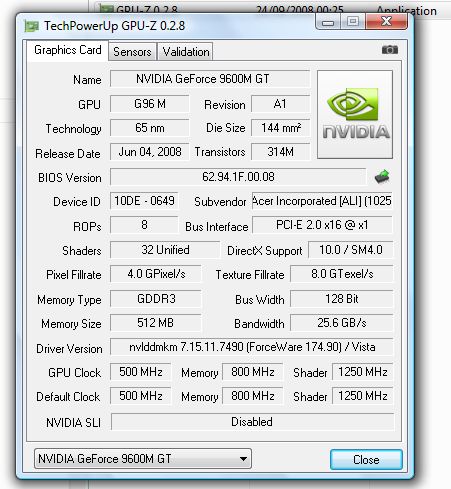This screenshot has height=489, width=451.
Task: Click the Default Clock 500 MHz field
Action: 140,396
